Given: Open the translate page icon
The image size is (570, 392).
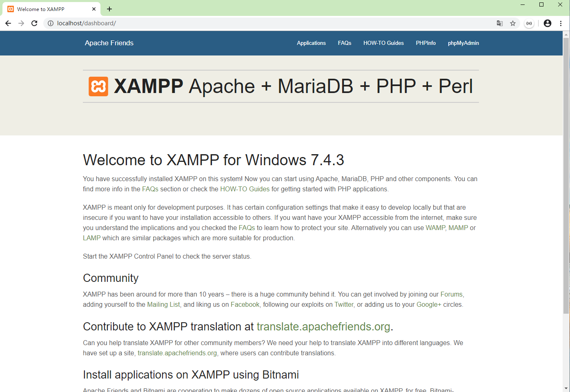Looking at the screenshot, I should [500, 23].
